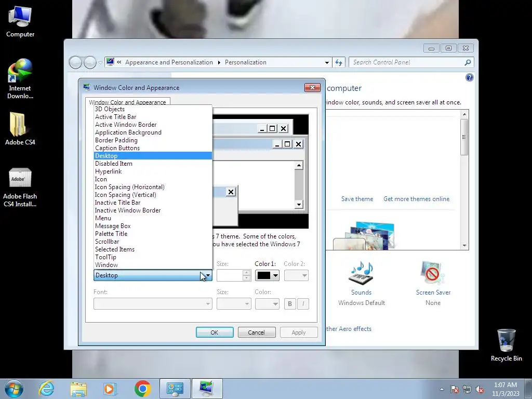Screen dimensions: 532x399
Task: Click the theme slideshow thumbnail
Action: click(x=364, y=236)
